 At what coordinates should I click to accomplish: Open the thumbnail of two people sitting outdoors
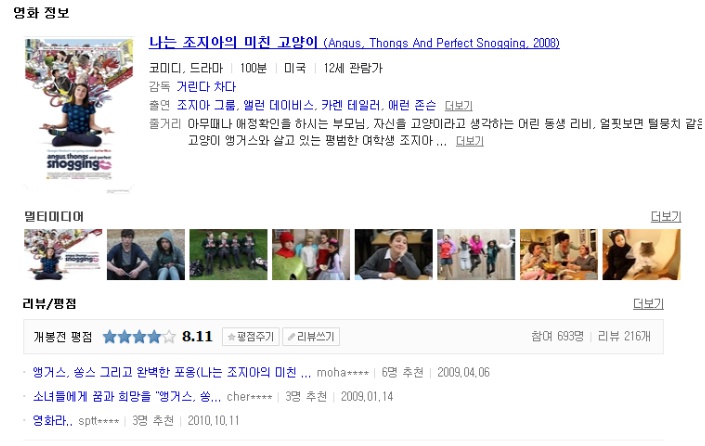146,254
